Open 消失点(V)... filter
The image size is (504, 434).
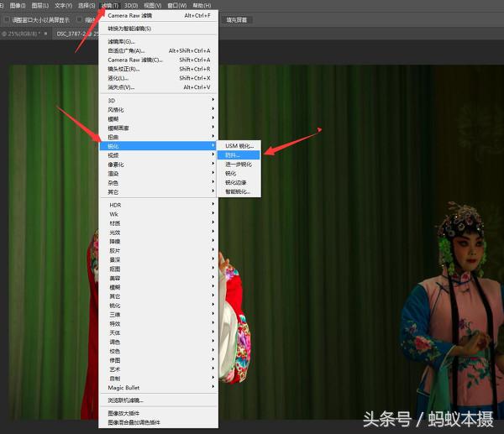click(159, 87)
